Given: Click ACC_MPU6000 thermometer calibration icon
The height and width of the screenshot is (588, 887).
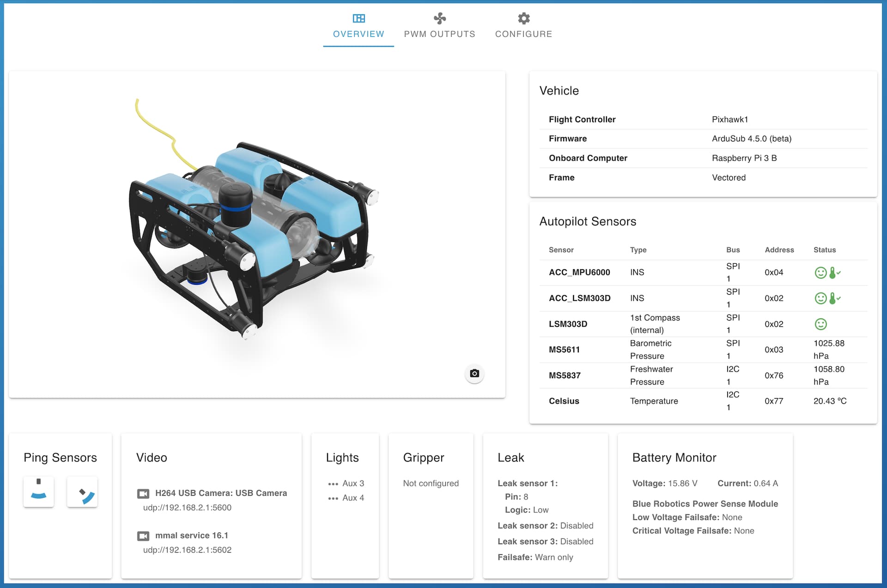Looking at the screenshot, I should click(x=833, y=273).
